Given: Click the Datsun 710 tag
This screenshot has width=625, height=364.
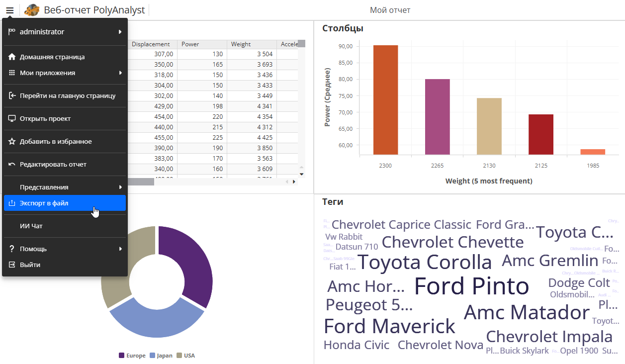Looking at the screenshot, I should 357,247.
